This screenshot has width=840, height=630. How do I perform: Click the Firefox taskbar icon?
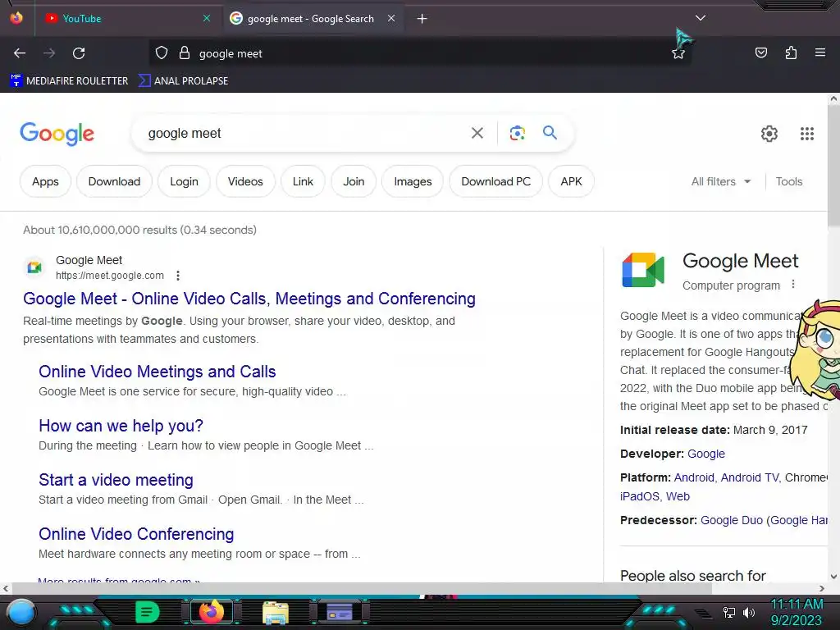(211, 612)
